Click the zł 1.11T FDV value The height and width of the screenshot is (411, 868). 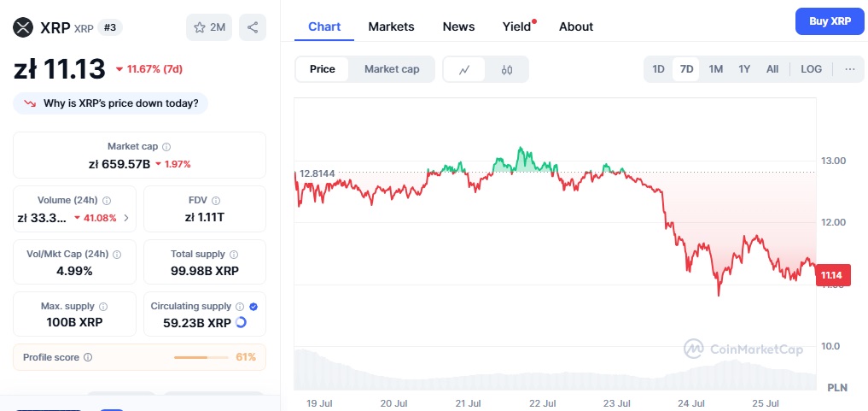tap(205, 218)
